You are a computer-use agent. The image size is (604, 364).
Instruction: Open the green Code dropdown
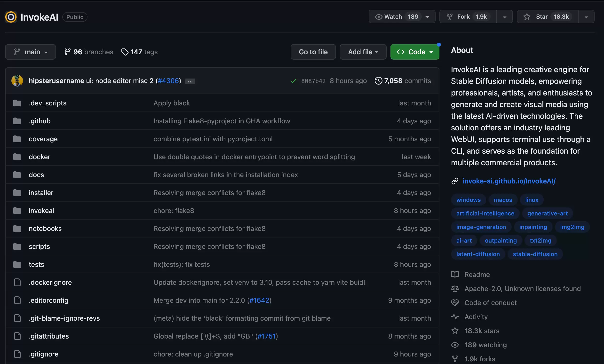pos(415,52)
